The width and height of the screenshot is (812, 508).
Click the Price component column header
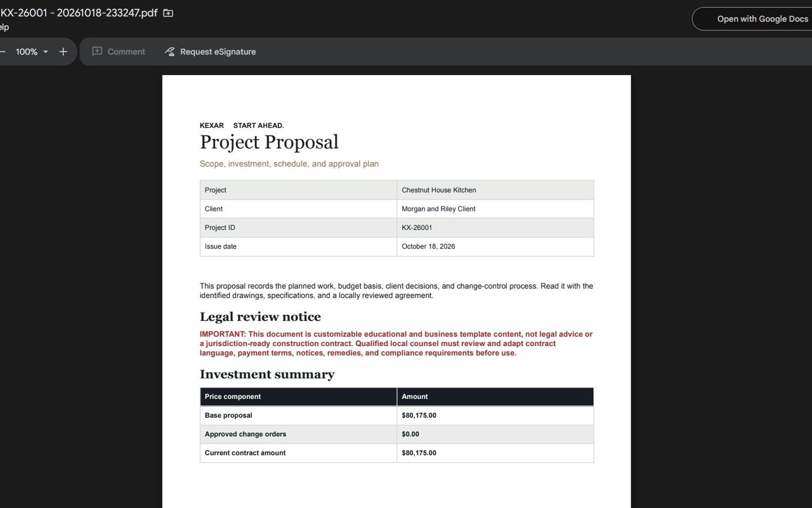pos(298,397)
